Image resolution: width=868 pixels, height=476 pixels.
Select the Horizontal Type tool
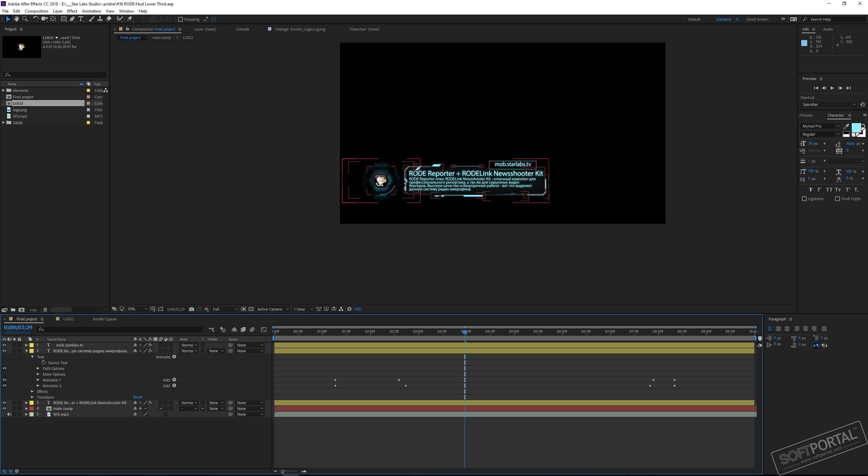[x=81, y=19]
